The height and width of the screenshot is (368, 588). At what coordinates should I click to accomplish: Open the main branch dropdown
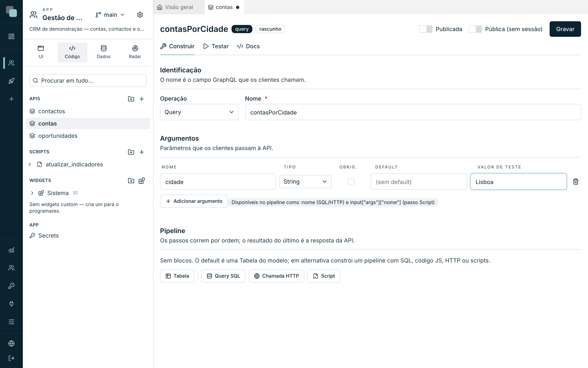tap(110, 15)
